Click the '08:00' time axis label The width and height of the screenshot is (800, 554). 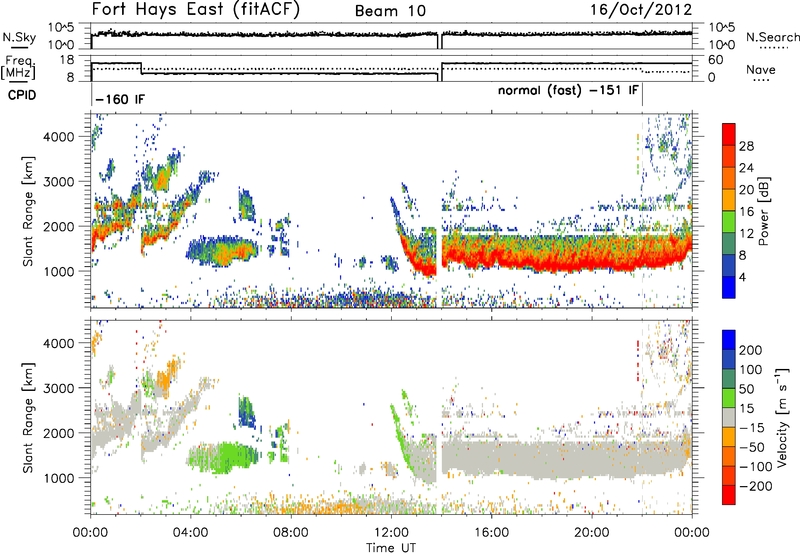(x=291, y=533)
